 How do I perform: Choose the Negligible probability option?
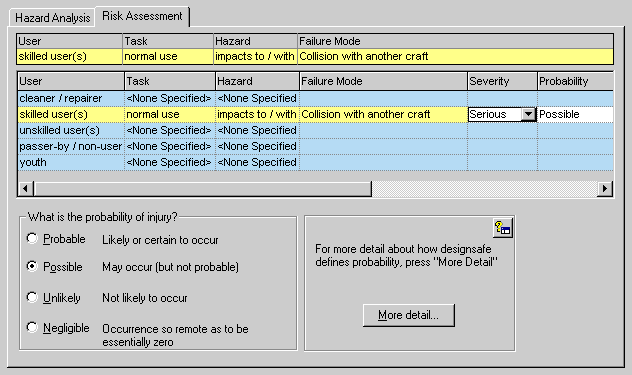pyautogui.click(x=32, y=327)
